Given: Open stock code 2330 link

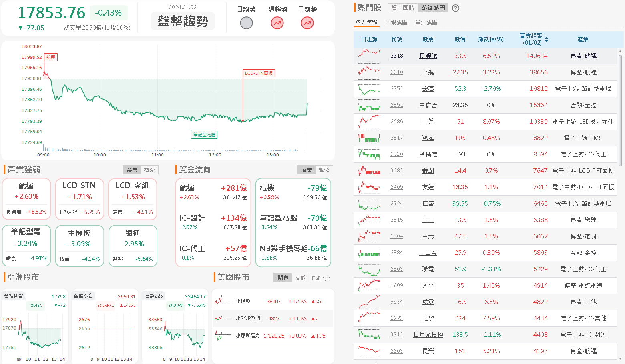Looking at the screenshot, I should pos(397,154).
